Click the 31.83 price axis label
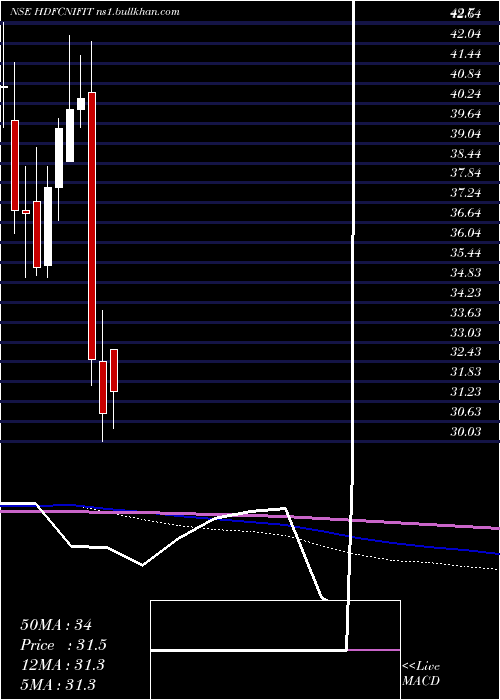This screenshot has width=500, height=700. (x=466, y=371)
